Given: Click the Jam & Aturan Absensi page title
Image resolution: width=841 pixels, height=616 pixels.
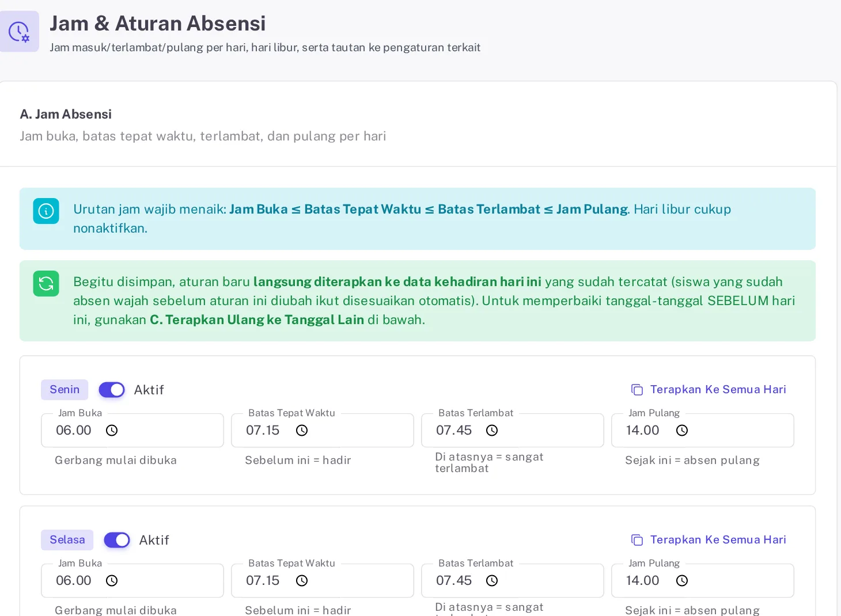Looking at the screenshot, I should [x=158, y=24].
